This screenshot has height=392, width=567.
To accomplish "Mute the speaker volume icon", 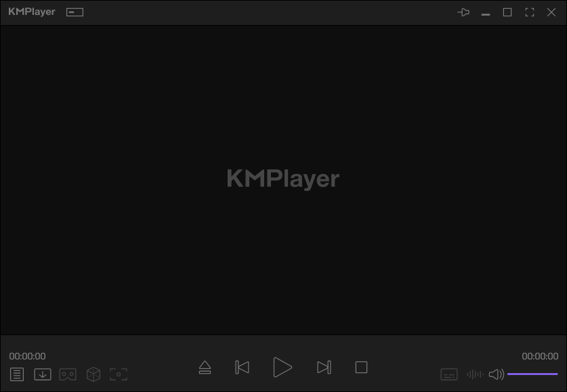I will 496,374.
